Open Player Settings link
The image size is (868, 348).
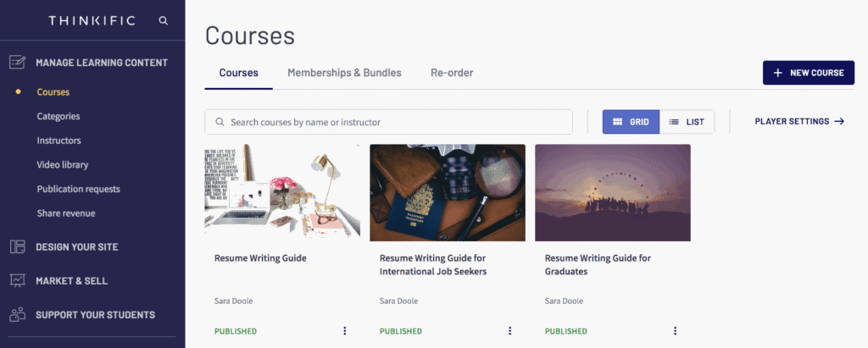pyautogui.click(x=799, y=122)
